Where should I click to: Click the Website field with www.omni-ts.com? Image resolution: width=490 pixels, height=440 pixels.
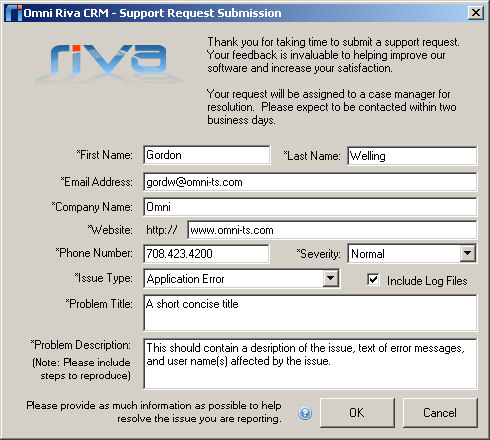(x=332, y=230)
